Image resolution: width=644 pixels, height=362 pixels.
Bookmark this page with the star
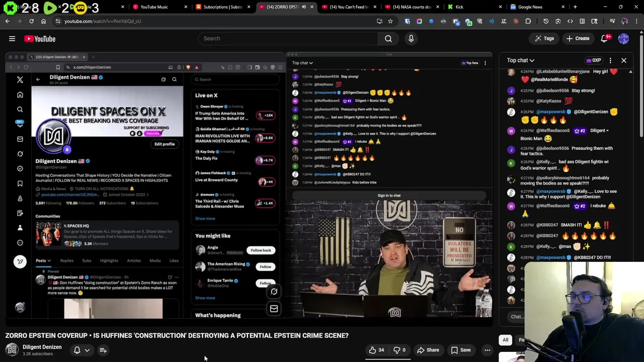tap(390, 21)
